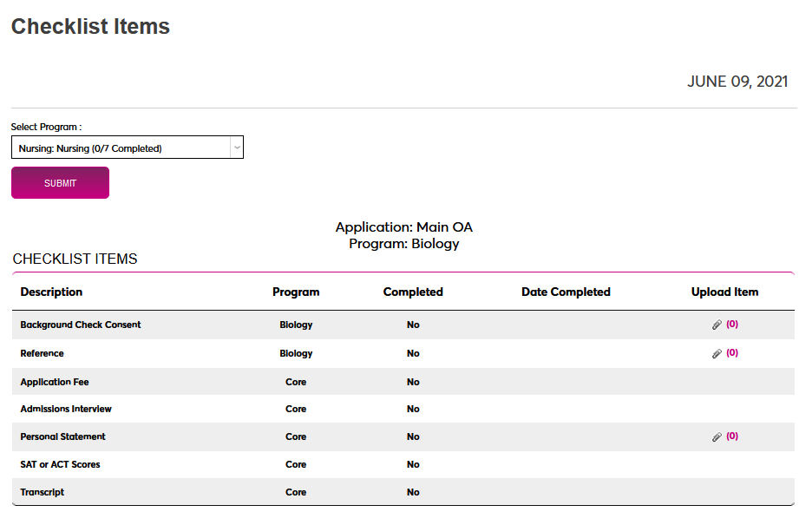
Task: Open the (0) upload count for Reference
Action: tap(732, 353)
